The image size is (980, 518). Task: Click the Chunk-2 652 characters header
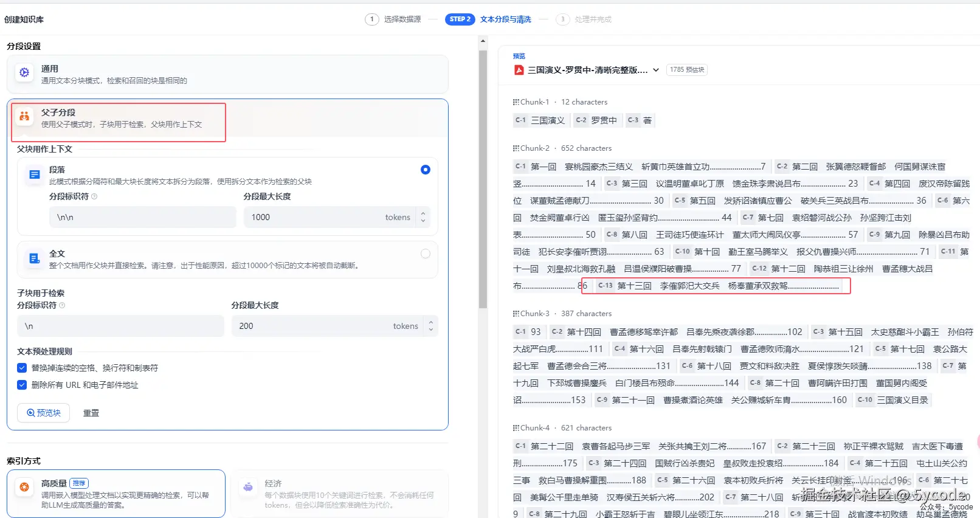(562, 148)
